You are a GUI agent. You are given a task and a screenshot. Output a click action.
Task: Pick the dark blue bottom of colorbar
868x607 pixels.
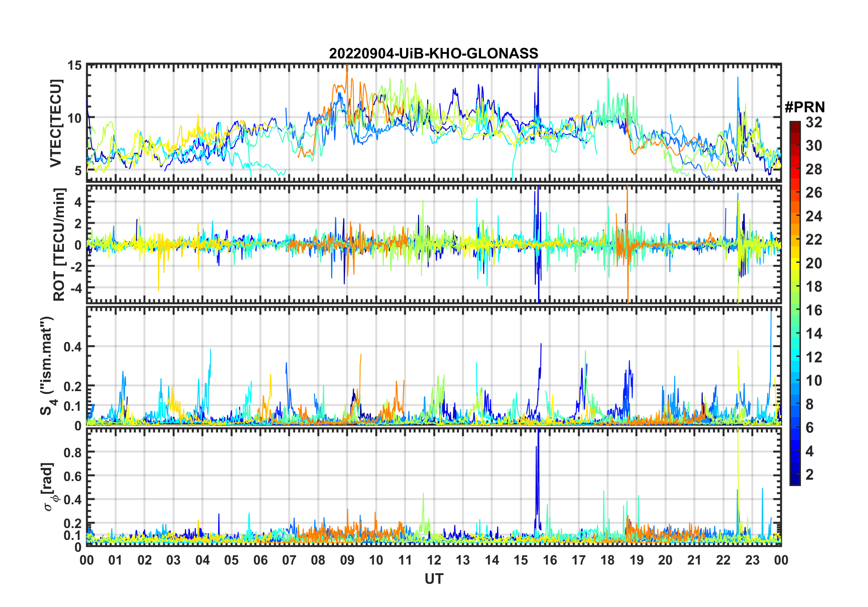coord(795,481)
